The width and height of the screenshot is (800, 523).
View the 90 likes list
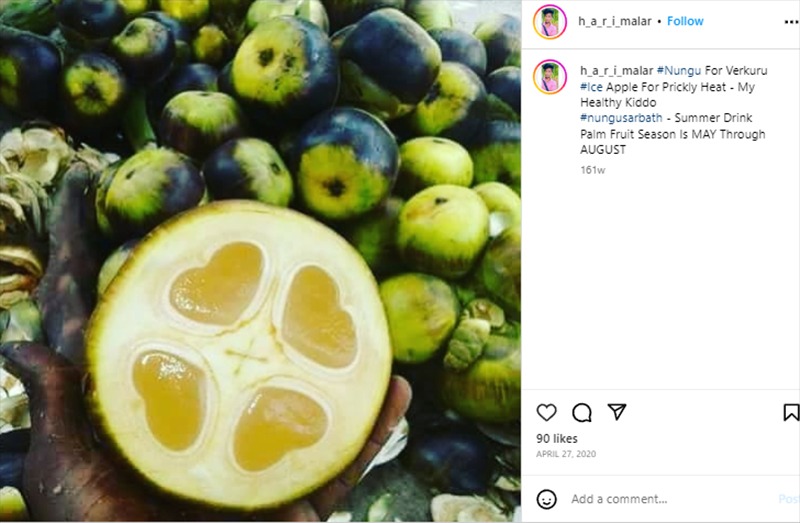[557, 438]
